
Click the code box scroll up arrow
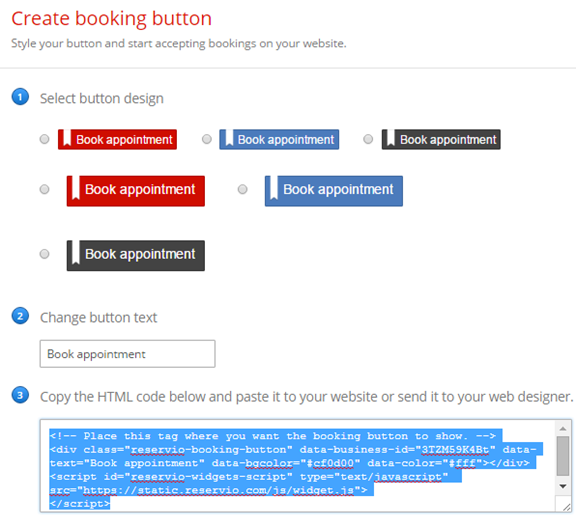click(x=563, y=429)
